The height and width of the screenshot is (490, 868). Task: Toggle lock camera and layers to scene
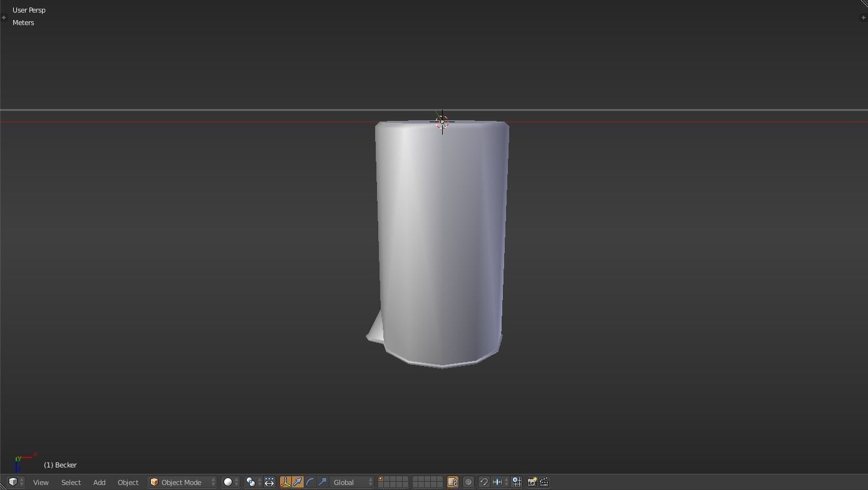coord(452,482)
